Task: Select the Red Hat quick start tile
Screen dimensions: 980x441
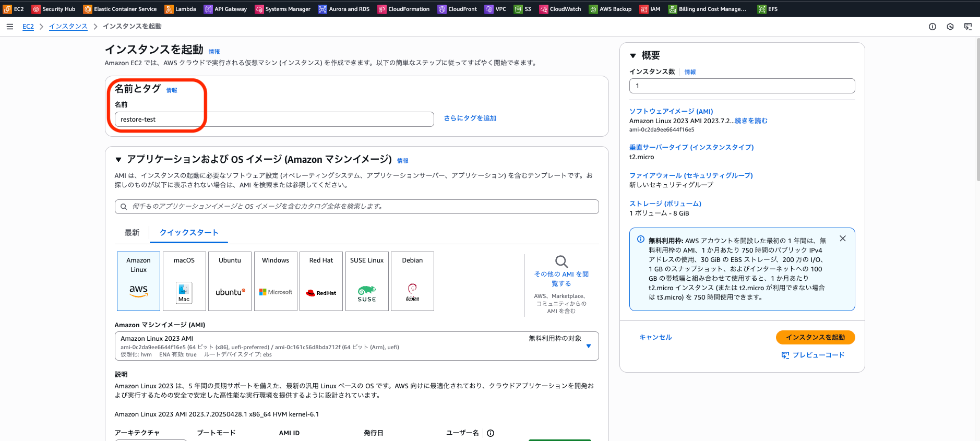Action: [321, 281]
